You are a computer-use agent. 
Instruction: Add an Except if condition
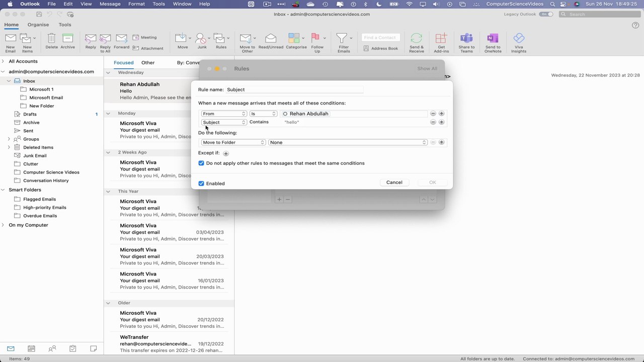click(225, 153)
